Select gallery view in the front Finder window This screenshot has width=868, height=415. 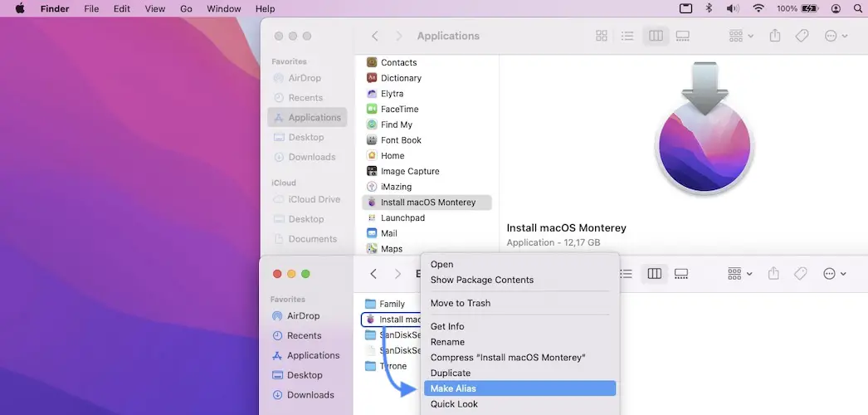pos(681,274)
